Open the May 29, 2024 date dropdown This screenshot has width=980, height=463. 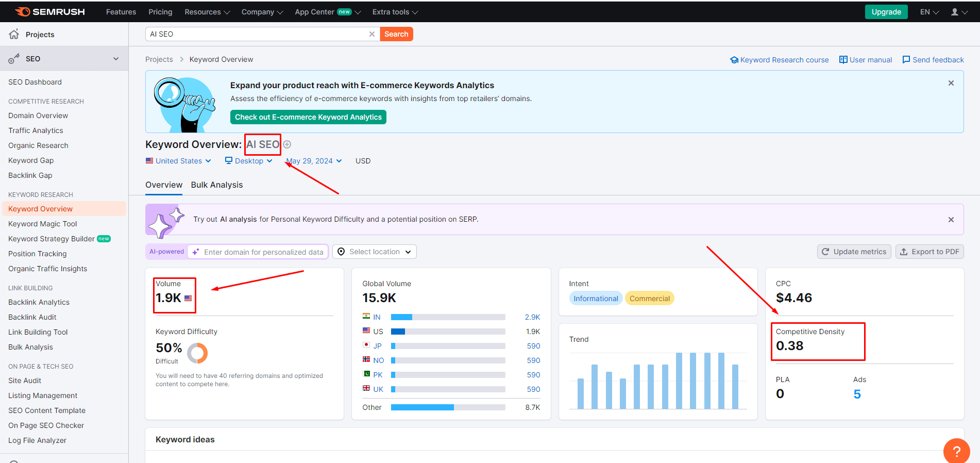coord(314,161)
